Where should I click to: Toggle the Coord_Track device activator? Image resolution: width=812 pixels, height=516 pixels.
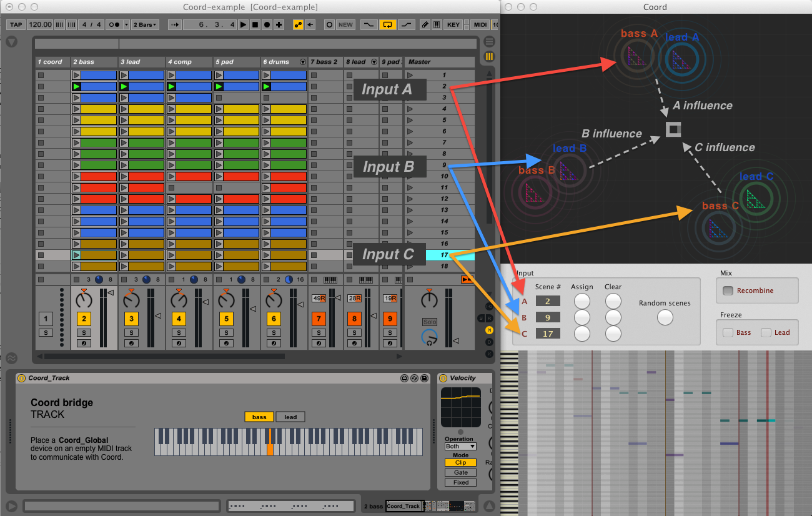click(x=21, y=378)
